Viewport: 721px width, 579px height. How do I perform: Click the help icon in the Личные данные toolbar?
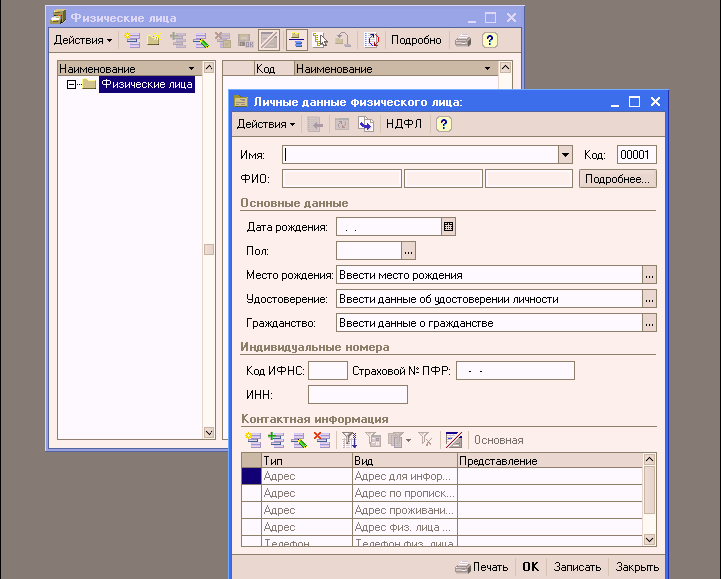click(444, 124)
